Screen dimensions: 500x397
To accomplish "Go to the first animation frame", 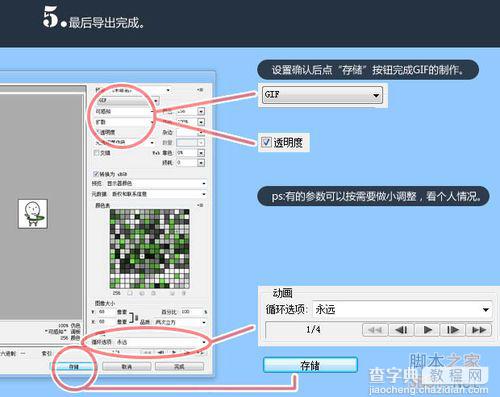I will coord(375,330).
